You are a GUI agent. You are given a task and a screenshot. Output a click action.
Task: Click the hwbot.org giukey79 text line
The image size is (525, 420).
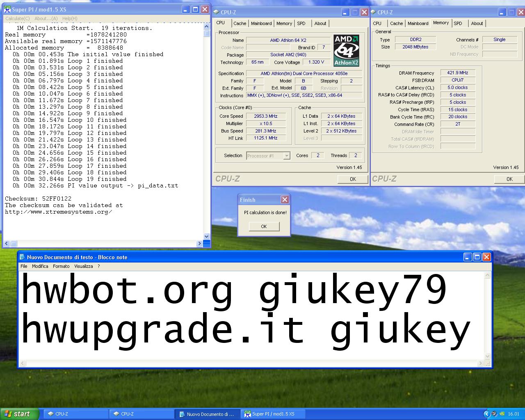[x=234, y=290]
